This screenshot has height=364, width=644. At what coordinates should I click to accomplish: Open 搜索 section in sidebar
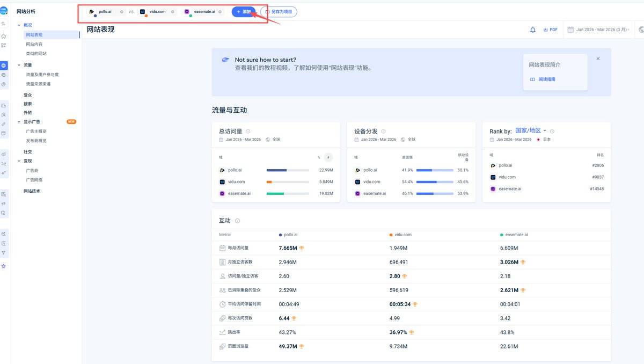pos(28,104)
